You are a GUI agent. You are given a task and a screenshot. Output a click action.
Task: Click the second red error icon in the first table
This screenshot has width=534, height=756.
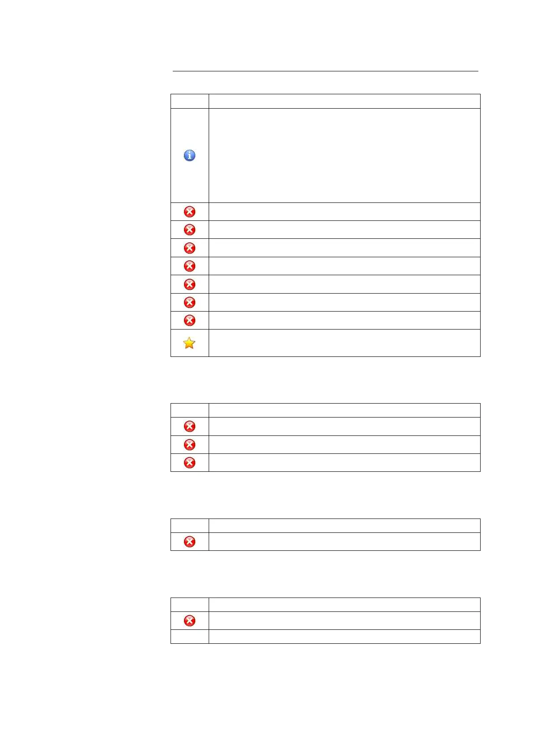(x=189, y=230)
